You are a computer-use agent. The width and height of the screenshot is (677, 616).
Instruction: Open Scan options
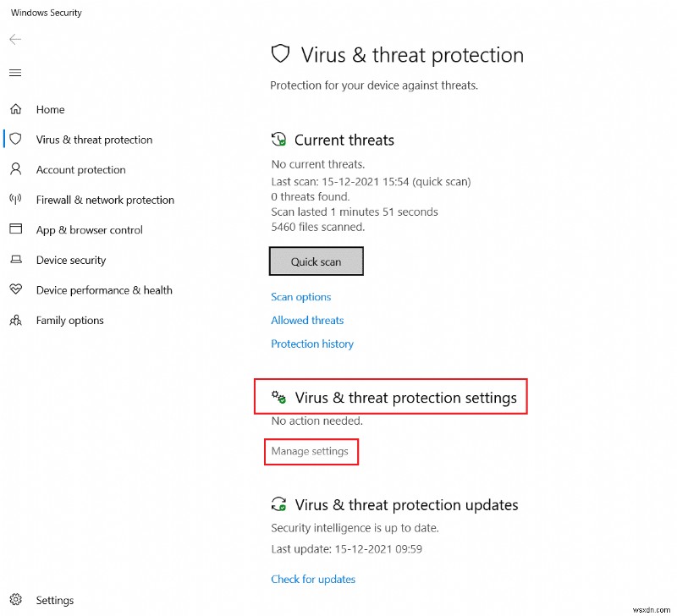tap(300, 297)
